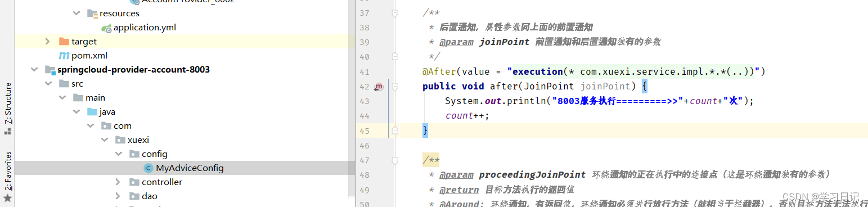Viewport: 868px width, 207px height.
Task: Fold the after method at line 42
Action: tap(395, 87)
